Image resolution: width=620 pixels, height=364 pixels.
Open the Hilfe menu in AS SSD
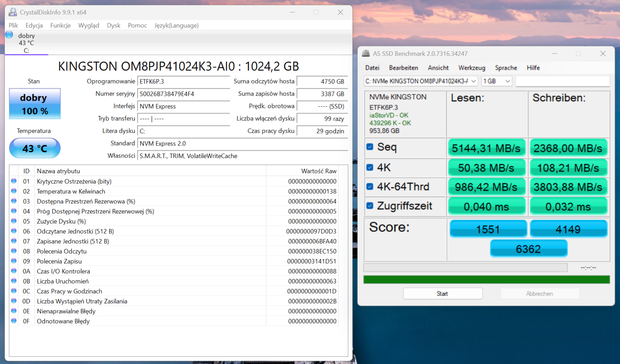point(533,68)
